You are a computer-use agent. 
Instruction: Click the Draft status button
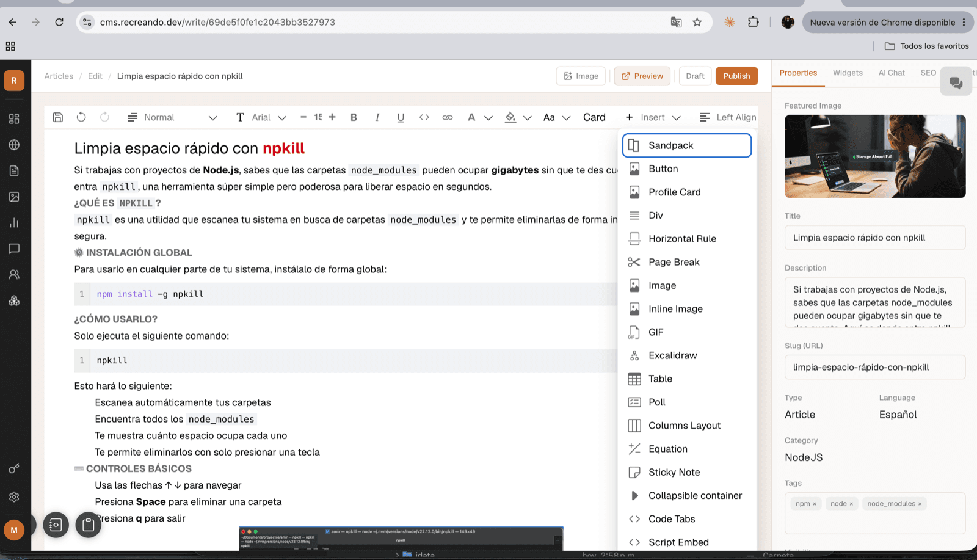point(695,76)
